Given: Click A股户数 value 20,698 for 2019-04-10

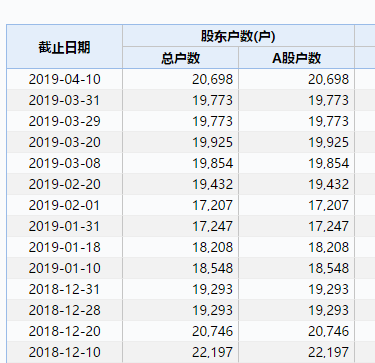Looking at the screenshot, I should [329, 79].
